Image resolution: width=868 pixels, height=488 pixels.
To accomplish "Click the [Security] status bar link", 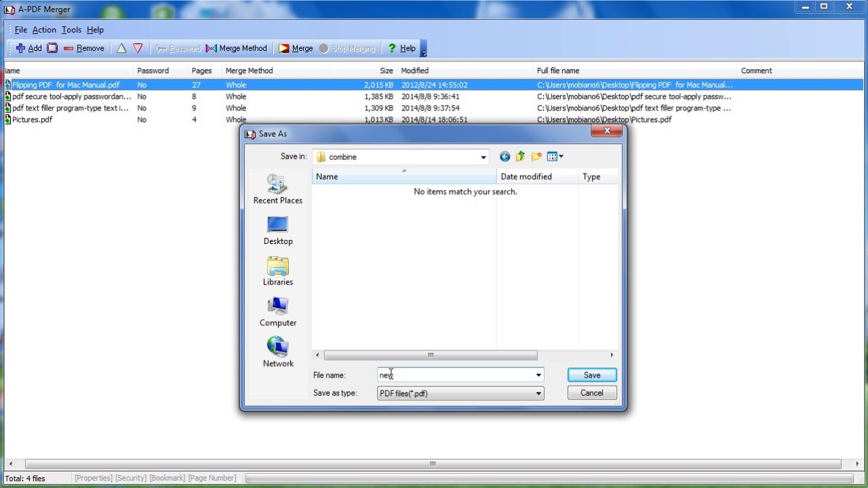I will click(131, 478).
